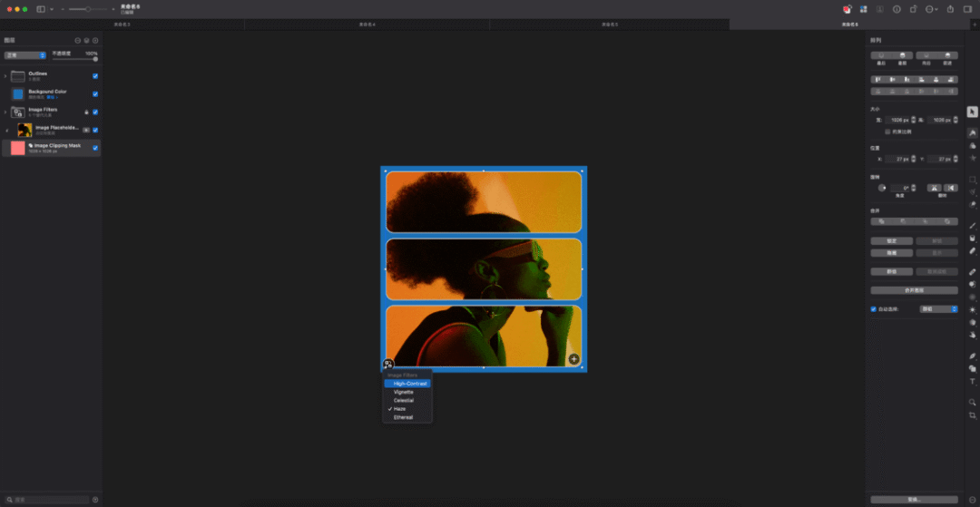980x507 pixels.
Task: Click the search field below layers list
Action: tap(50, 500)
